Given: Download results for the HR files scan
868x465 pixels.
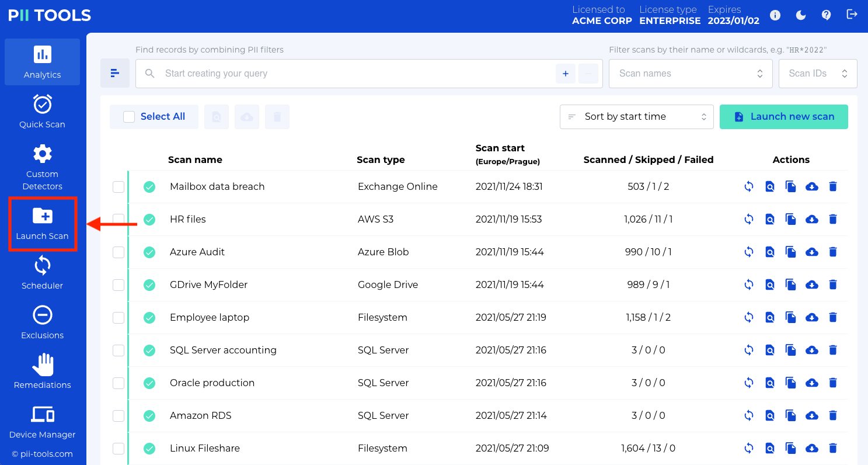Looking at the screenshot, I should [x=812, y=219].
